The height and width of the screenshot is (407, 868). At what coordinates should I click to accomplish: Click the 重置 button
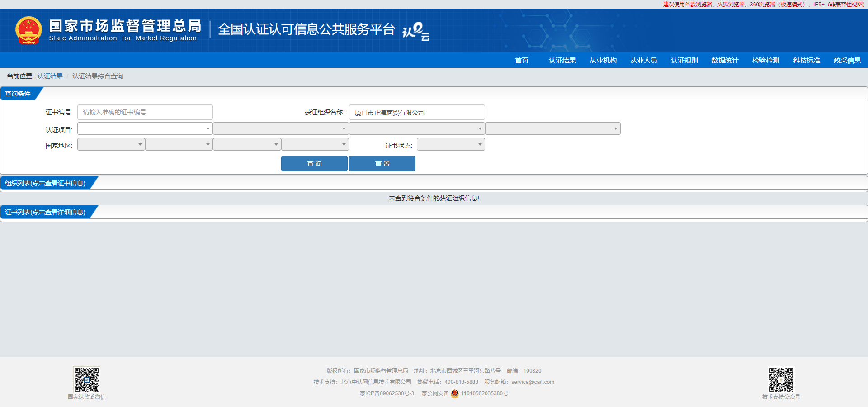(382, 164)
